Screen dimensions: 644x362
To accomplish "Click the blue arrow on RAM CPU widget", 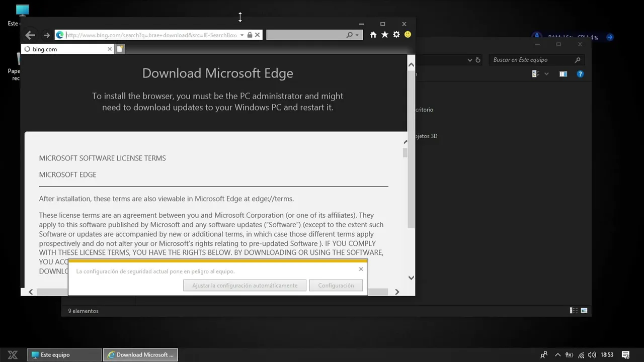I will pyautogui.click(x=610, y=37).
